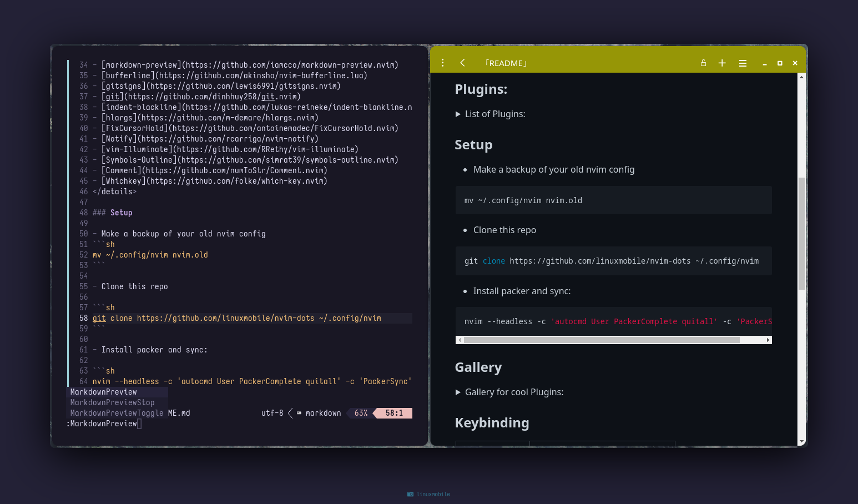Click line 52 mv command in editor
This screenshot has height=504, width=858.
pos(150,255)
